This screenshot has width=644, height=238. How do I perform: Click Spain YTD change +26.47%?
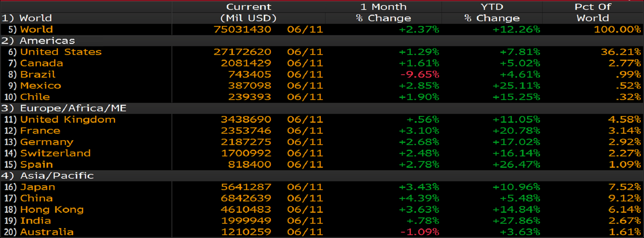click(x=516, y=164)
